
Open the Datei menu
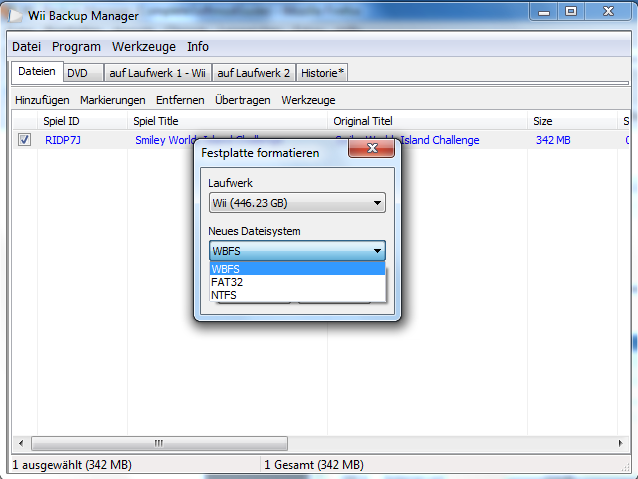coord(26,47)
